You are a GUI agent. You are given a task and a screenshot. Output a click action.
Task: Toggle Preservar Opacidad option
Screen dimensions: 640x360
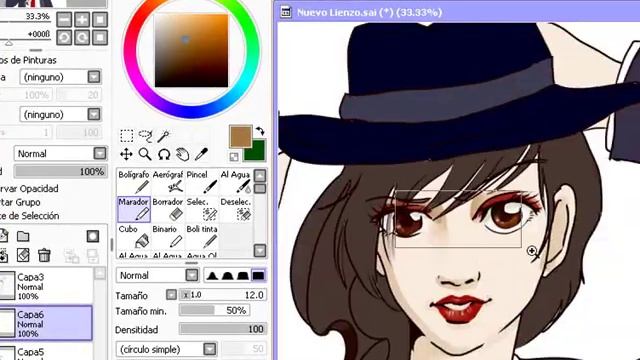(29, 189)
